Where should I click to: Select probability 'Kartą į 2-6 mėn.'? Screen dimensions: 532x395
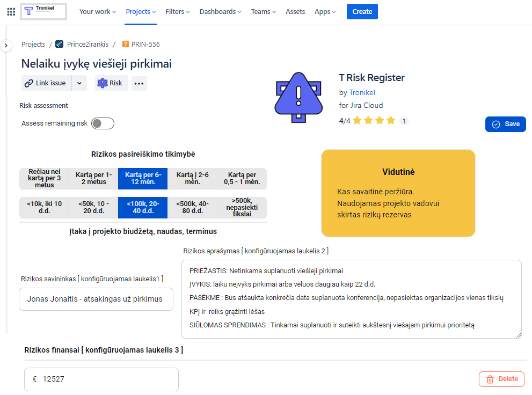192,178
